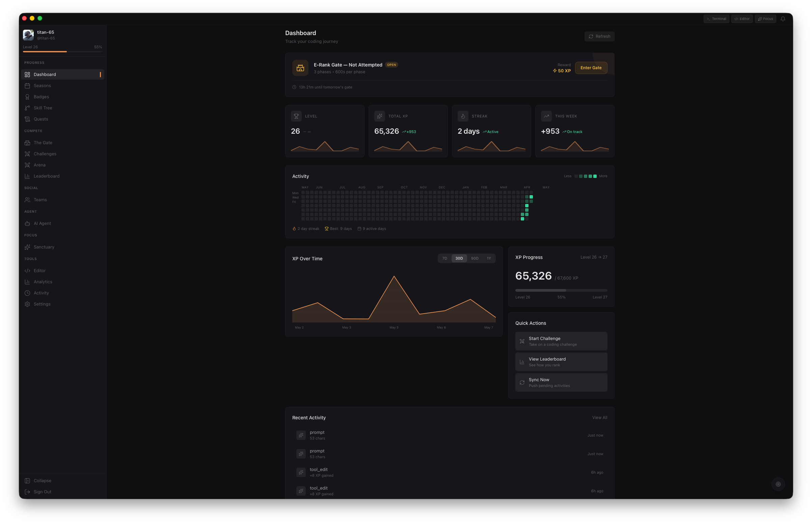Click the Level card trophy icon
The width and height of the screenshot is (812, 524).
296,116
